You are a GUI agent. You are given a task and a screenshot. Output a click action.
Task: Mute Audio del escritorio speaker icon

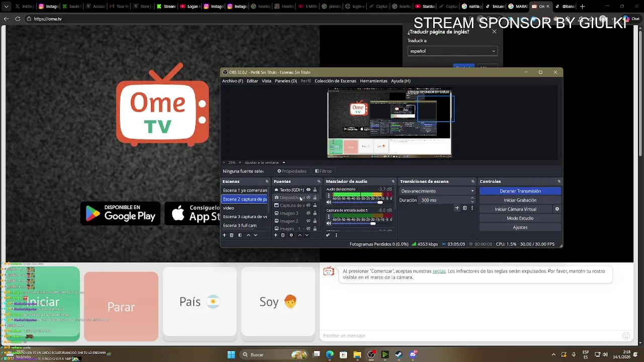[329, 202]
